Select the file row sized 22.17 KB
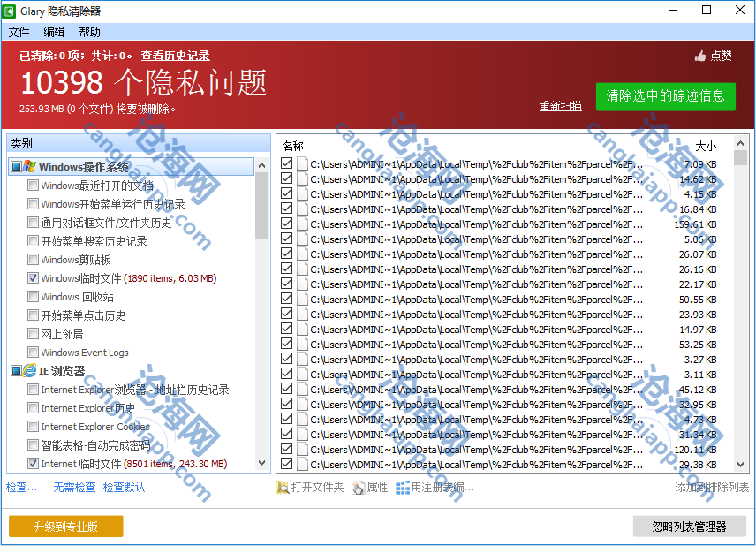The height and width of the screenshot is (546, 756). click(x=505, y=284)
